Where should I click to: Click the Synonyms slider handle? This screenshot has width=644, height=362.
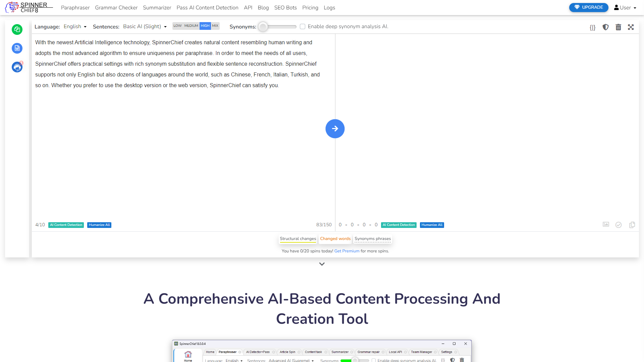tap(263, 27)
